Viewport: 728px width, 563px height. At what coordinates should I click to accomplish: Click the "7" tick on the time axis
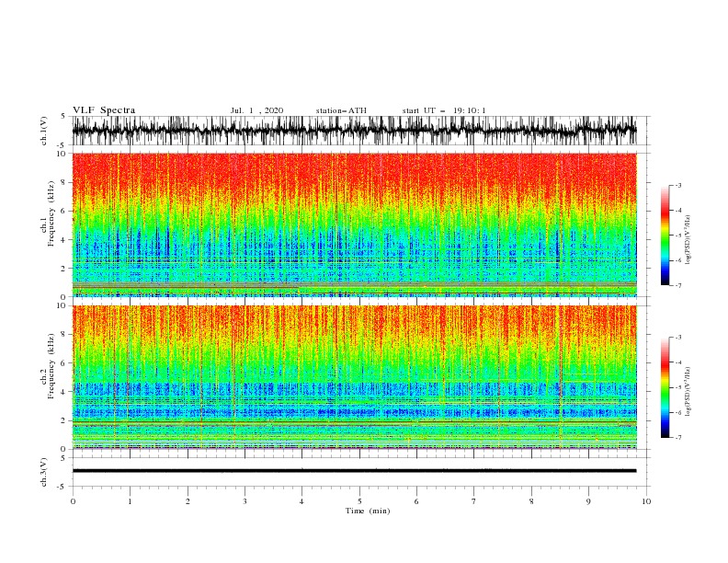point(474,501)
